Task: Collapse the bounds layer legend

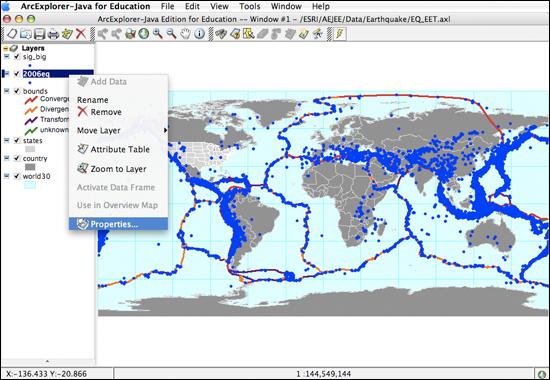Action: click(x=7, y=91)
